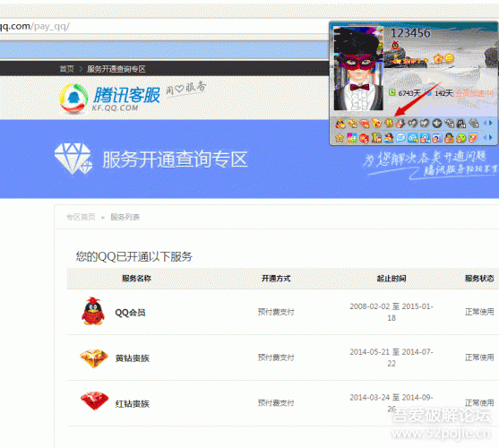Click the yellow star Qzone icon

tap(340, 138)
